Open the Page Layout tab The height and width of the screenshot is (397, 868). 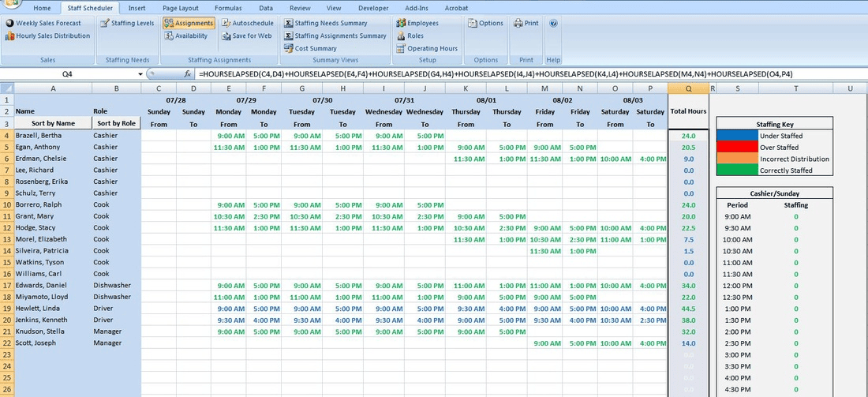181,9
